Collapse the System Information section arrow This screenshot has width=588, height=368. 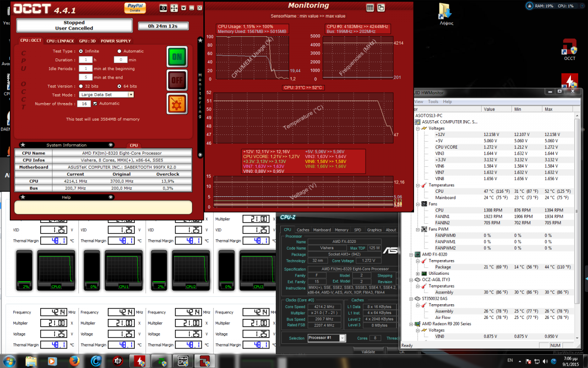(111, 145)
